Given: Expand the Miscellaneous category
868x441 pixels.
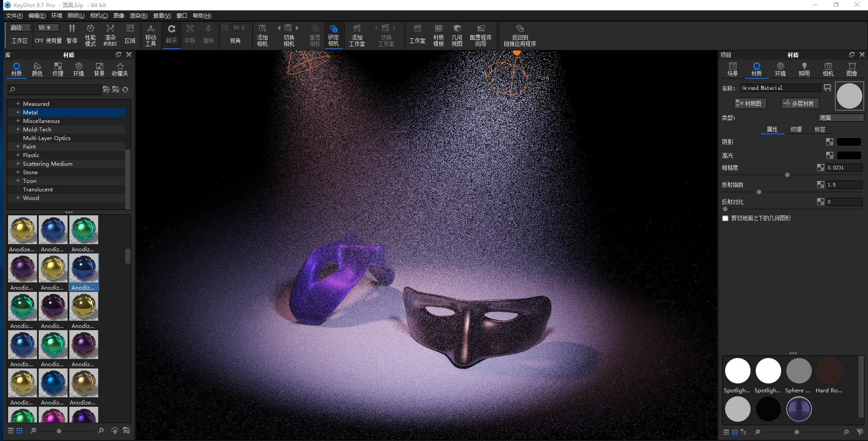Looking at the screenshot, I should click(18, 121).
